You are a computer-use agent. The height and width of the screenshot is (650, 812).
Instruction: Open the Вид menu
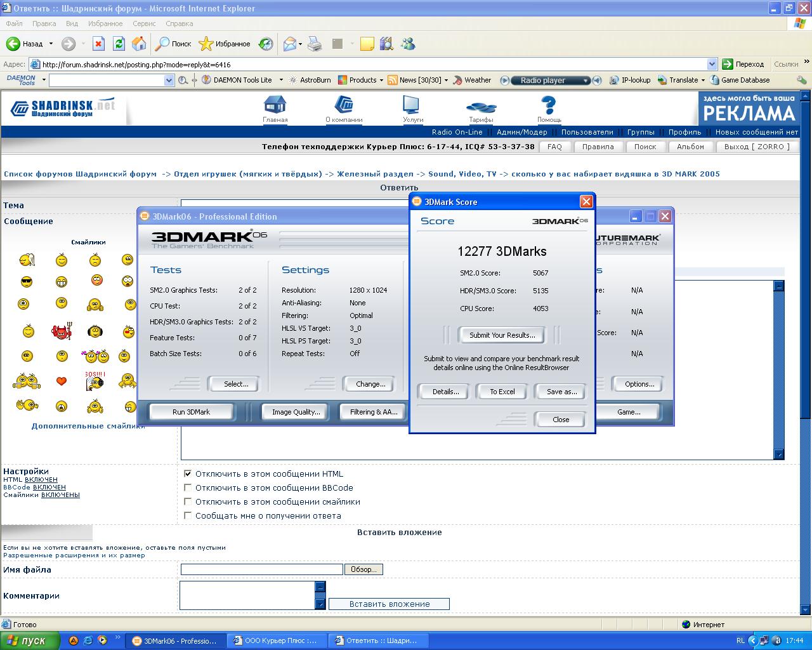pos(72,23)
